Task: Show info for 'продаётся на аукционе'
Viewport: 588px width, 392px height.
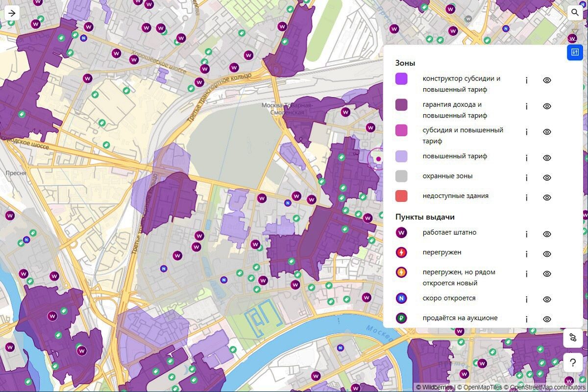Action: click(526, 319)
